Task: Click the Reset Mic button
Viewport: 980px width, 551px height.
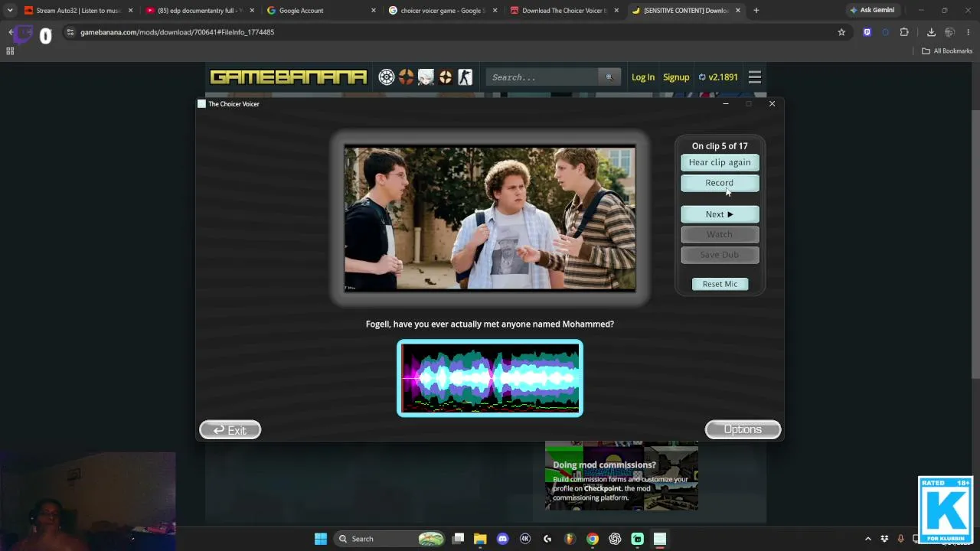Action: tap(720, 284)
